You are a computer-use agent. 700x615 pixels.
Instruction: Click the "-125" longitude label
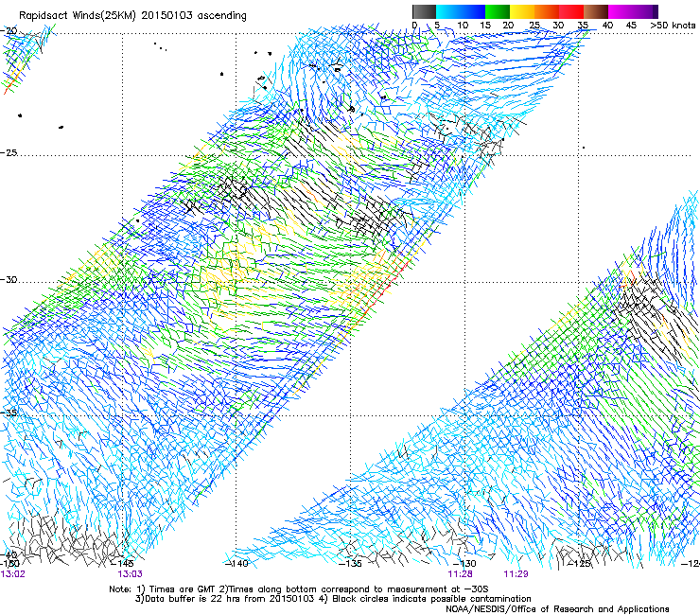coord(580,563)
